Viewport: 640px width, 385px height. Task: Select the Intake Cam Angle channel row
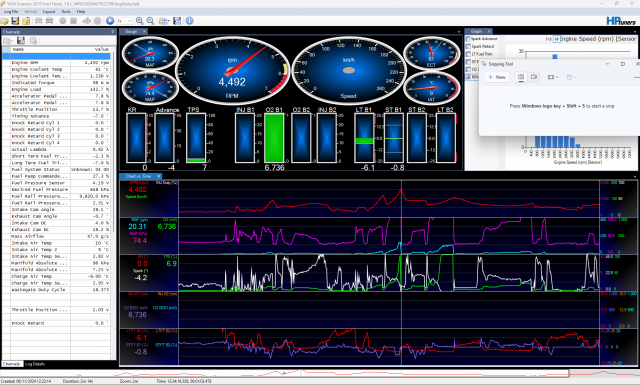point(56,209)
